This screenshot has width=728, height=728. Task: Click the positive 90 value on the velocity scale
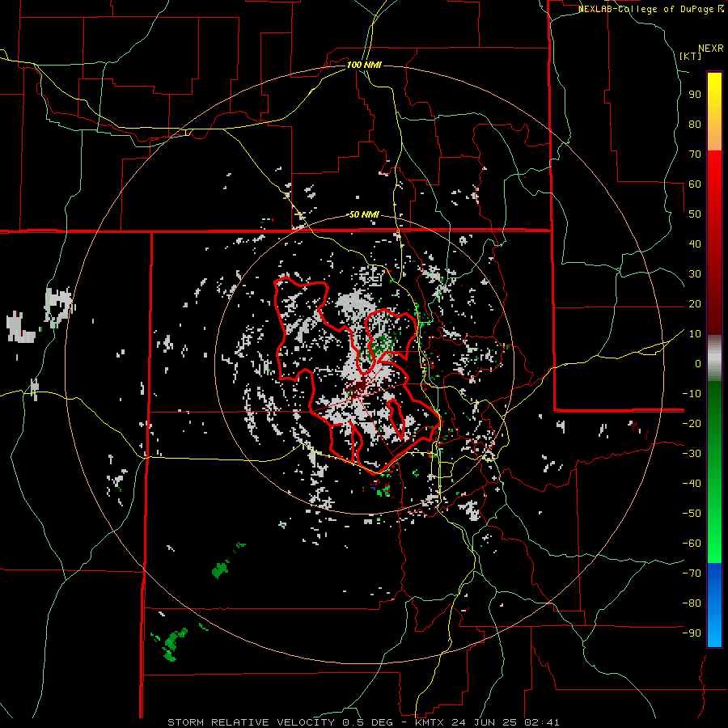[x=695, y=95]
